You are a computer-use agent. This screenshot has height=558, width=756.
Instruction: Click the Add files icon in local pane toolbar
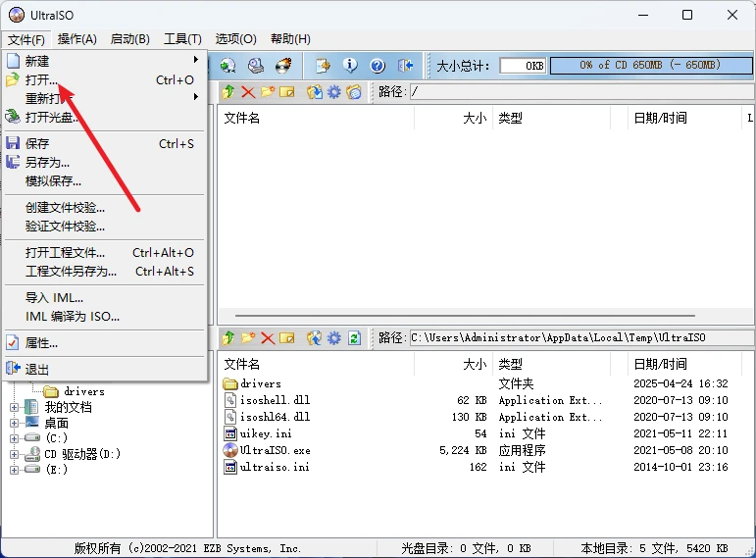point(315,338)
